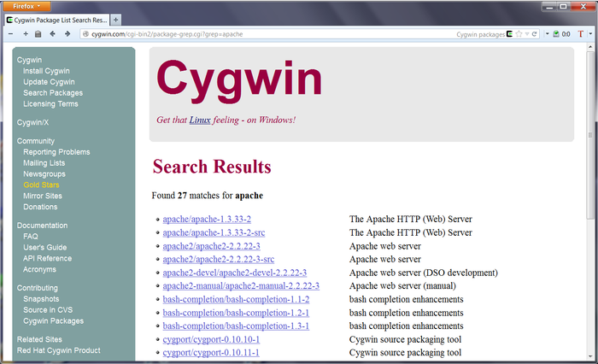Open Acronyms sidebar link
The image size is (598, 364).
(39, 269)
